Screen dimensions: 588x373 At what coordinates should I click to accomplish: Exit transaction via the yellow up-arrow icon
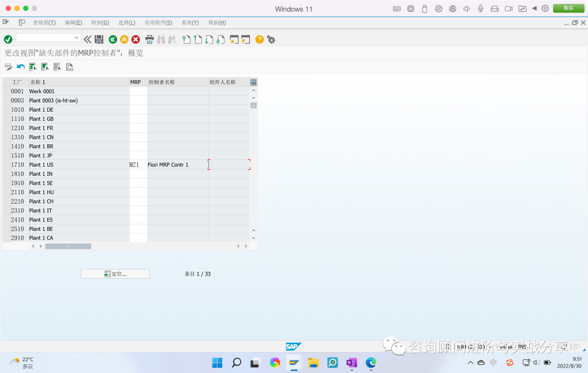click(124, 39)
